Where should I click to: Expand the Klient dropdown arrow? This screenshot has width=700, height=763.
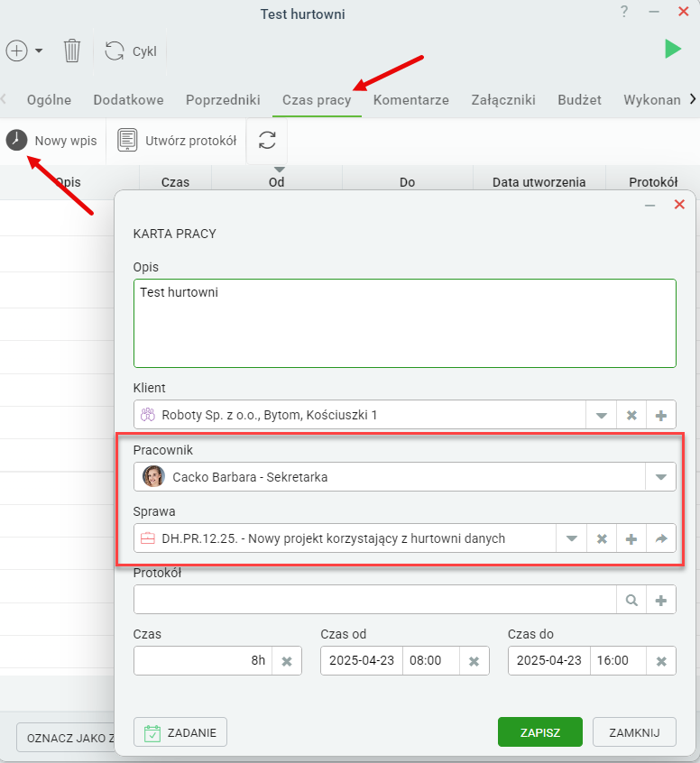[602, 415]
